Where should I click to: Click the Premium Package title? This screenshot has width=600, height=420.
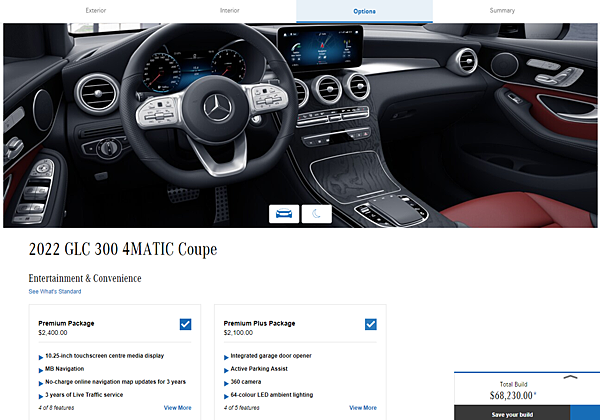point(66,323)
